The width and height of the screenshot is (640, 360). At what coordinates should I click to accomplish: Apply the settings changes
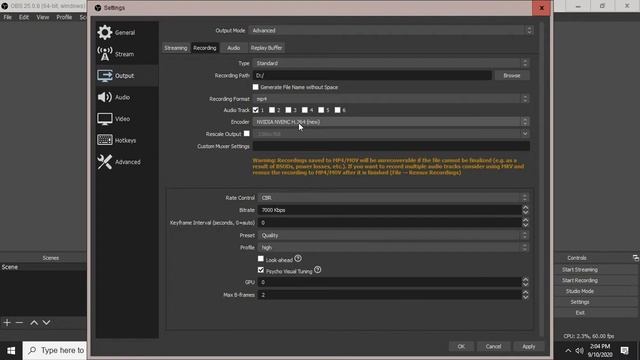(529, 346)
